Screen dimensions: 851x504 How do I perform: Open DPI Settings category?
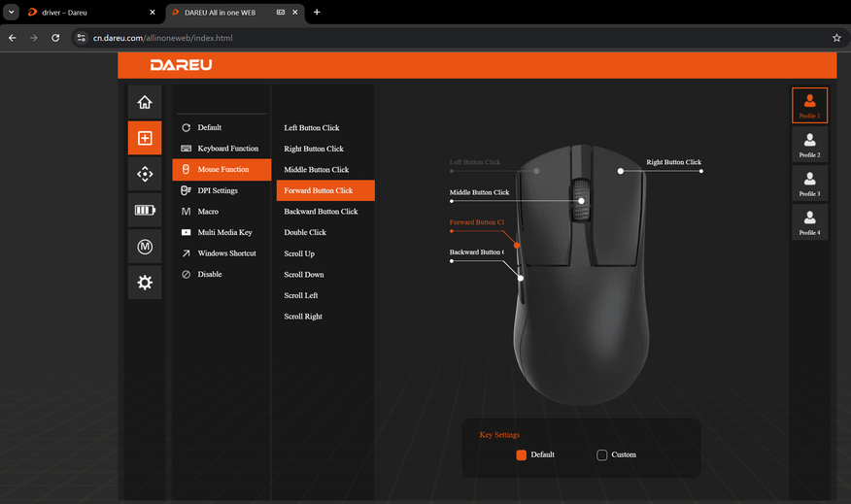click(x=221, y=190)
